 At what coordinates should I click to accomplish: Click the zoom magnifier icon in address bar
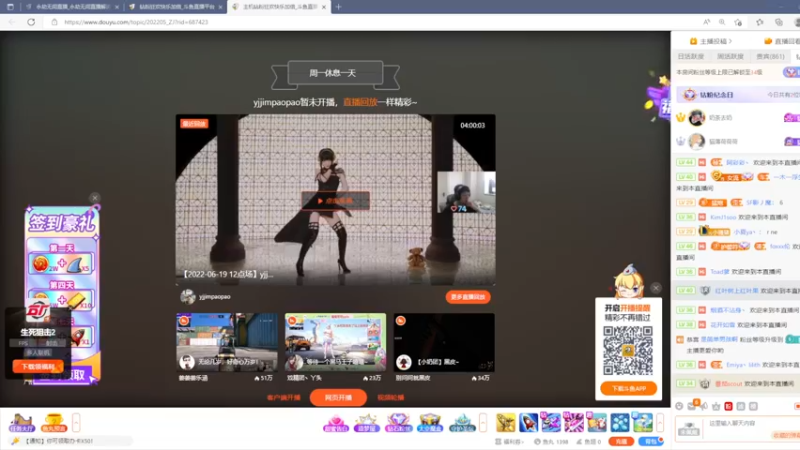tap(722, 22)
